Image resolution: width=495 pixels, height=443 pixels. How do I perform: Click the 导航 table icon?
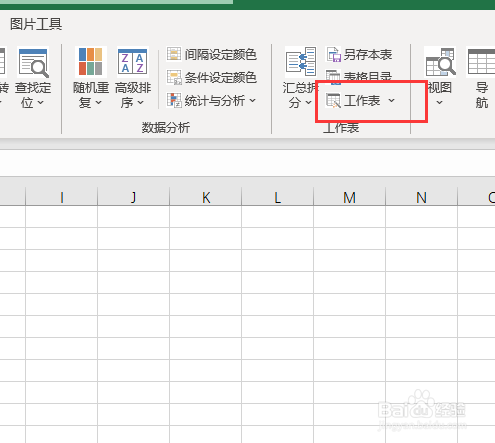click(481, 62)
